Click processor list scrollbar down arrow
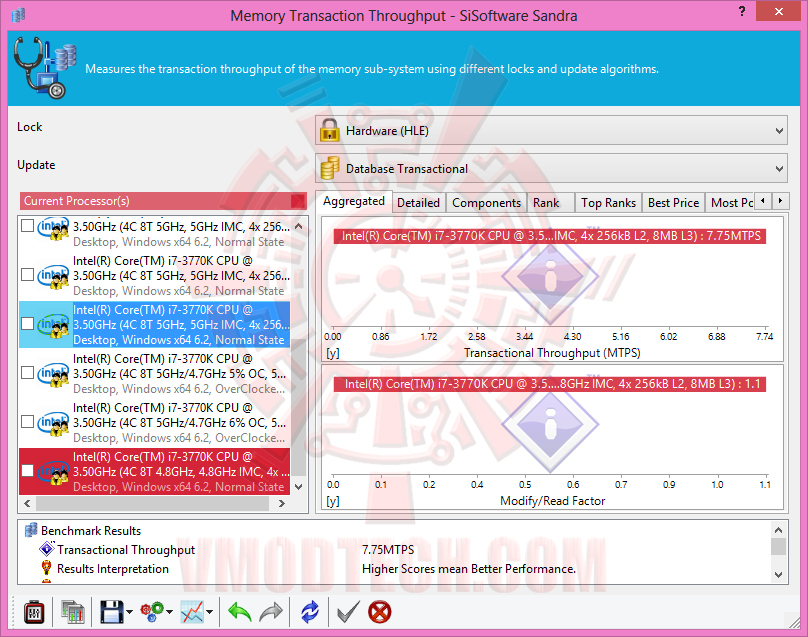Screen dimensions: 808x637 [298, 487]
